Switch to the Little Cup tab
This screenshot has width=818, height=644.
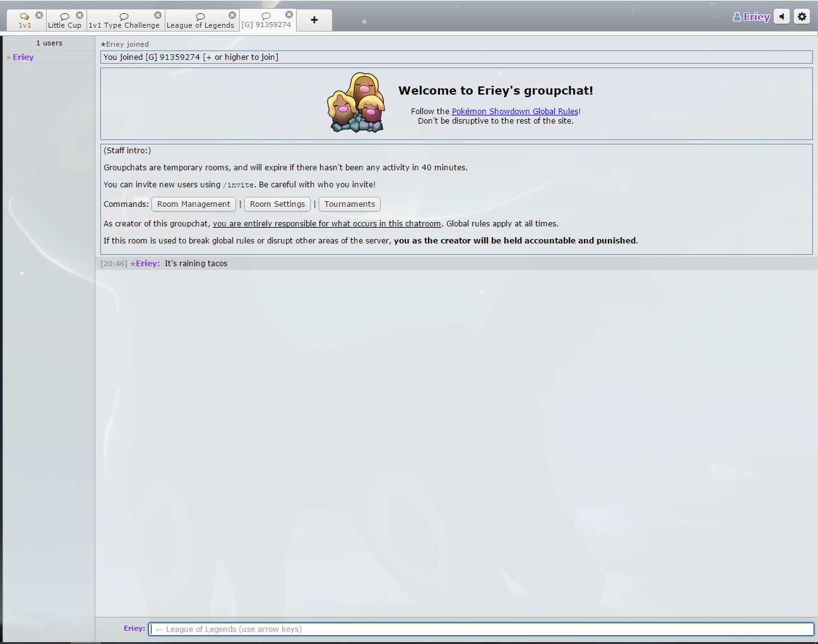click(65, 21)
